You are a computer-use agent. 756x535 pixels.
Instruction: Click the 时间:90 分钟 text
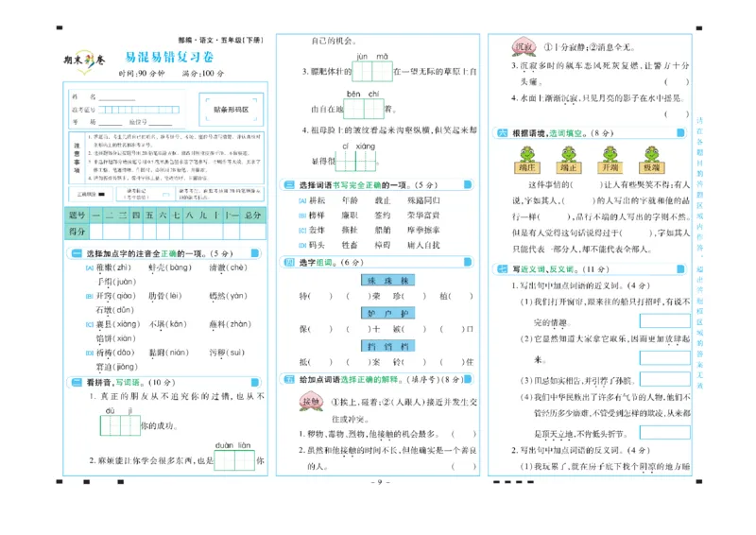(142, 74)
